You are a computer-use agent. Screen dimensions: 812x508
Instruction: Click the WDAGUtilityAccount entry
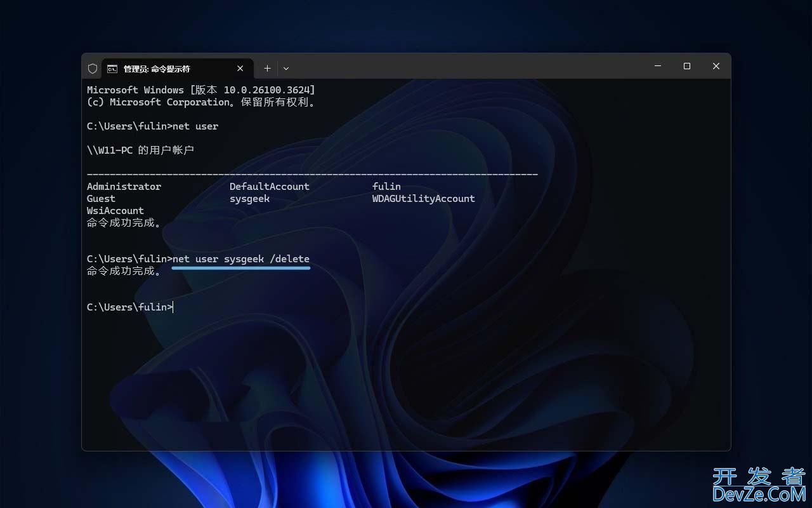424,199
